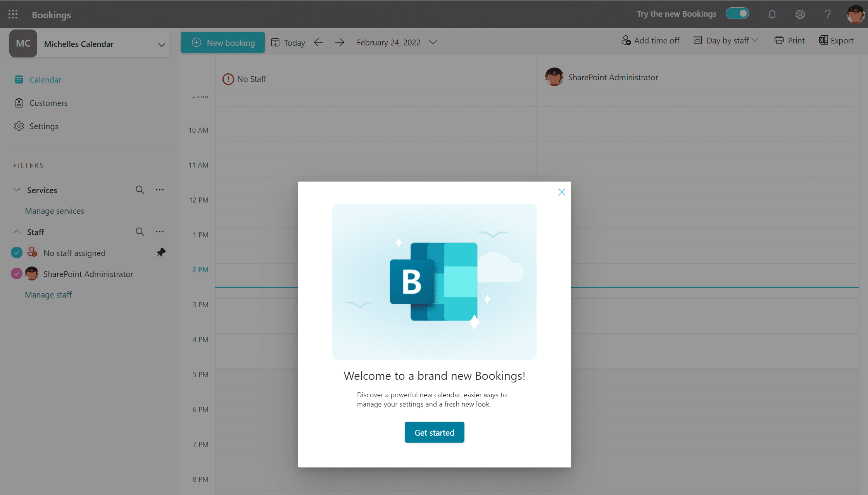Screen dimensions: 868x495
Task: Click the No Staff warning icon
Action: point(228,79)
